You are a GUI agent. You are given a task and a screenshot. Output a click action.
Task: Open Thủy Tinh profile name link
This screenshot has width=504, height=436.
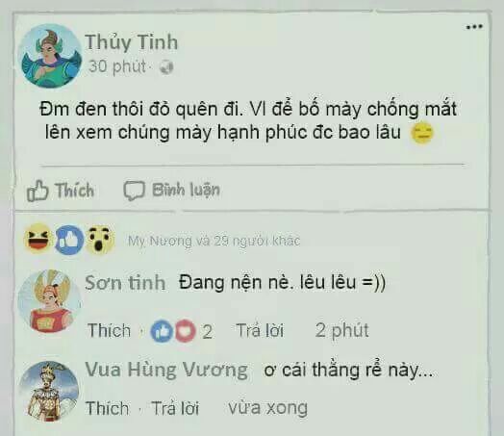[x=132, y=42]
